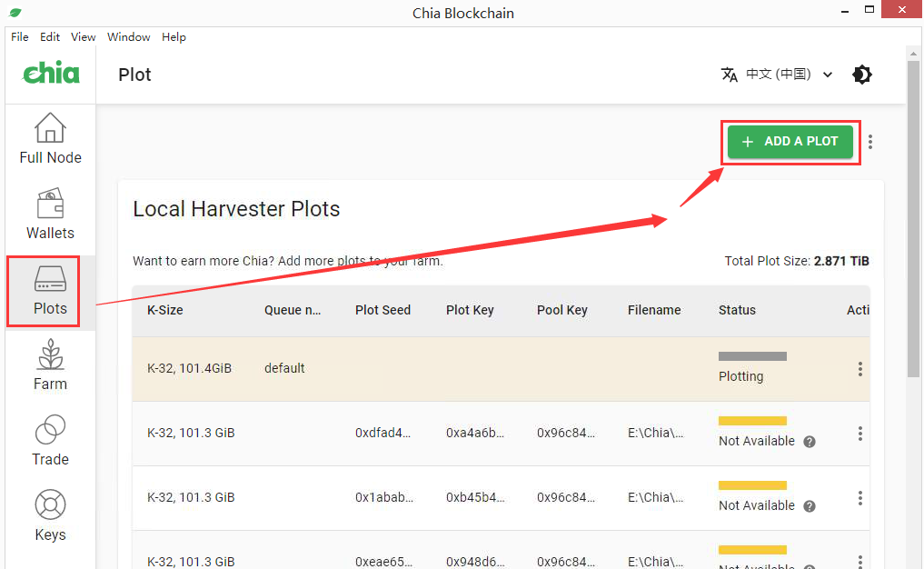Click the Plot Seed column header
This screenshot has height=569, width=924.
[383, 310]
